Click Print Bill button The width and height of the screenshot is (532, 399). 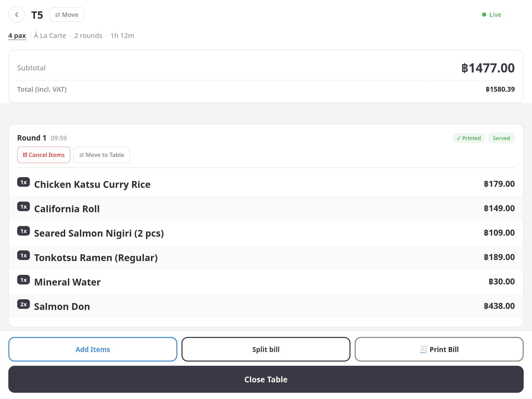(x=439, y=349)
